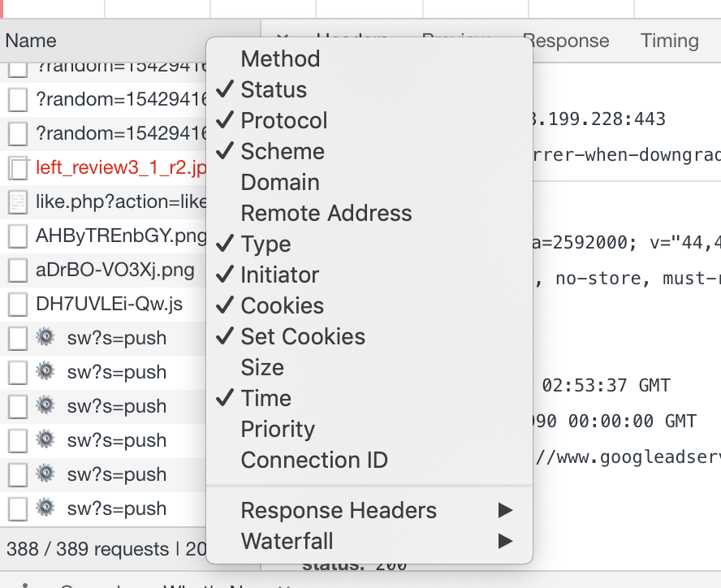This screenshot has height=588, width=721.
Task: Click the file icon beside AHByTREnbGY.png
Action: click(x=18, y=236)
